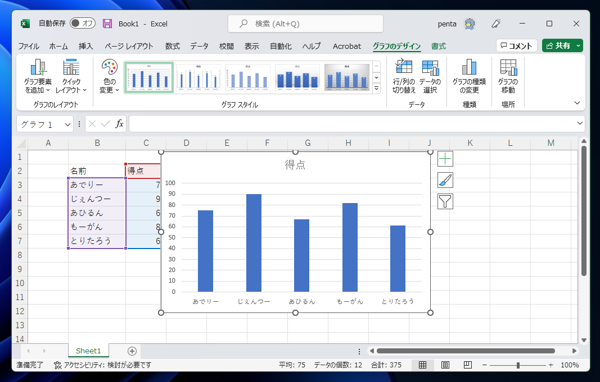
Task: Select first chart style thumbnail
Action: [x=149, y=77]
